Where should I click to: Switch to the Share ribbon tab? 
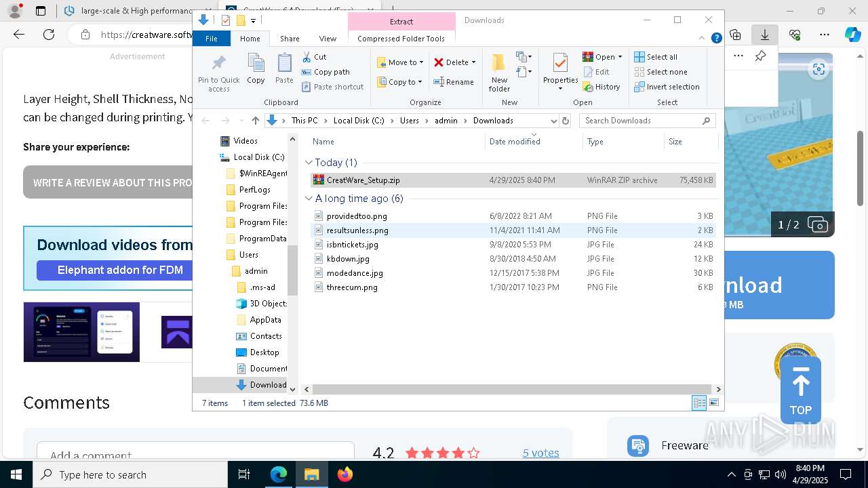pyautogui.click(x=290, y=39)
